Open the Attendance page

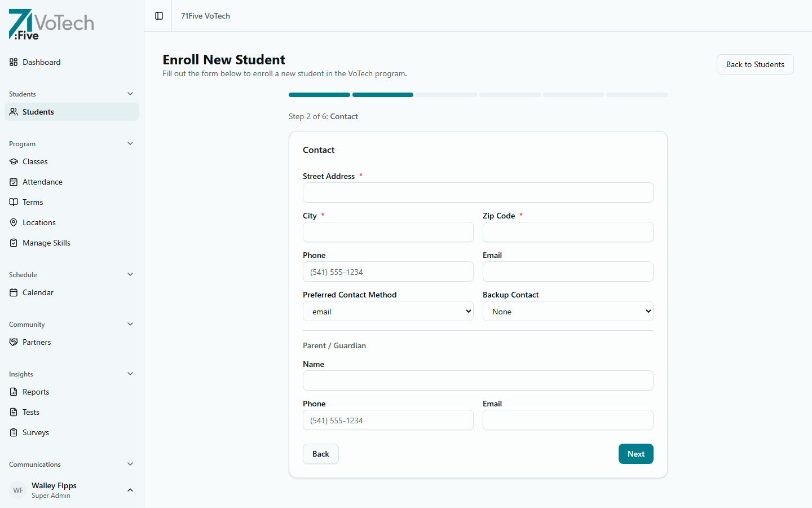[x=42, y=182]
